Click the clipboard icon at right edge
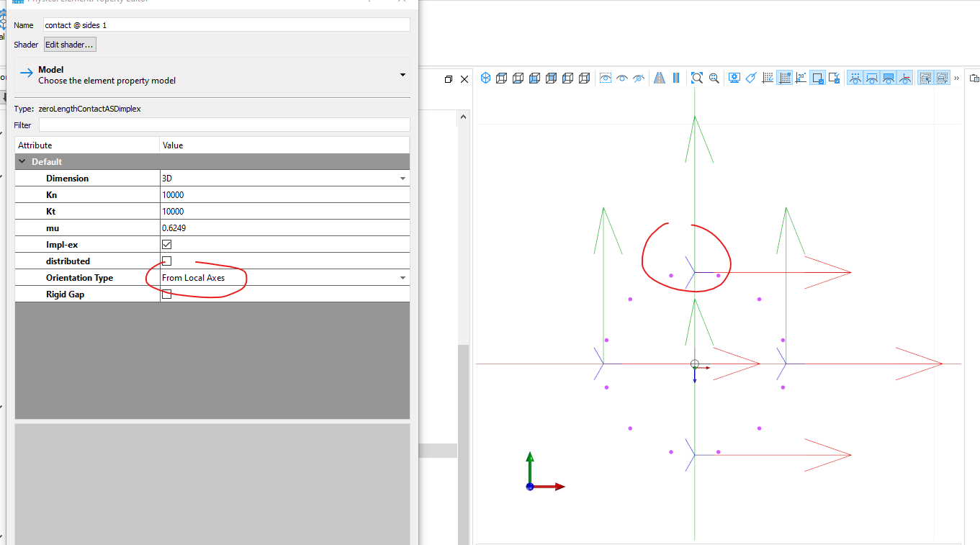 point(974,78)
